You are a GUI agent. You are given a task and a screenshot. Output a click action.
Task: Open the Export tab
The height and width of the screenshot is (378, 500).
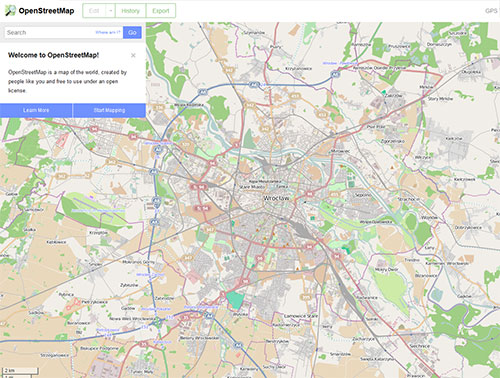click(161, 11)
